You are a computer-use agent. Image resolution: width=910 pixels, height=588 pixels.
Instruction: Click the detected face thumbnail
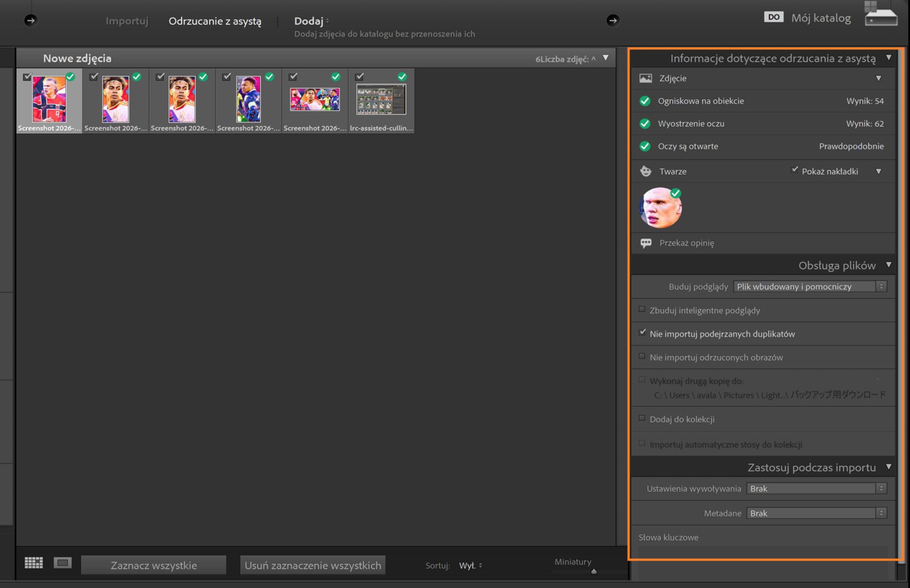click(660, 208)
